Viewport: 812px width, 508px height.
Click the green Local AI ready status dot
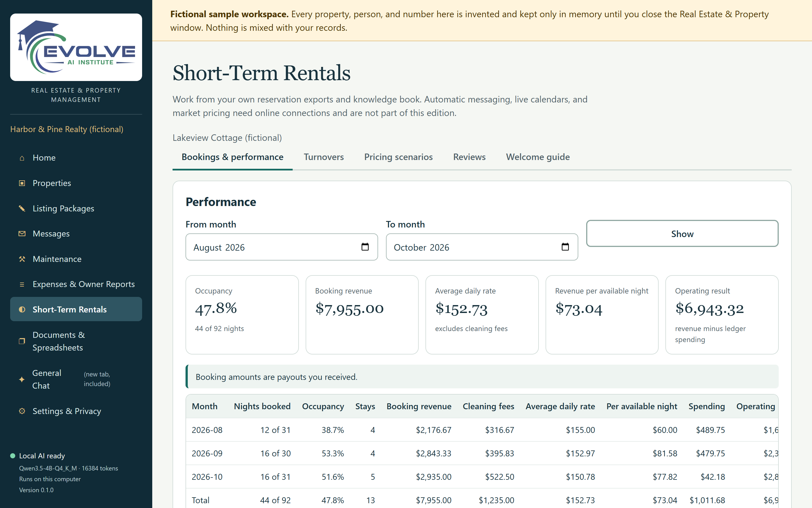(13, 456)
